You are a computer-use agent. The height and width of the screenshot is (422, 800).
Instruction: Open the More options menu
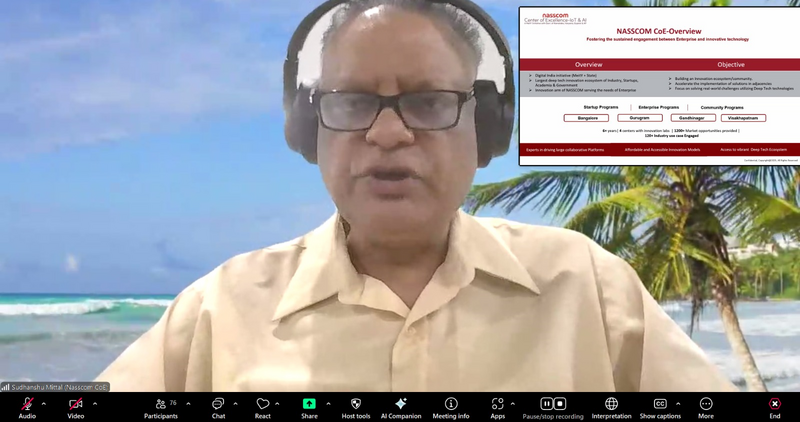coord(706,406)
